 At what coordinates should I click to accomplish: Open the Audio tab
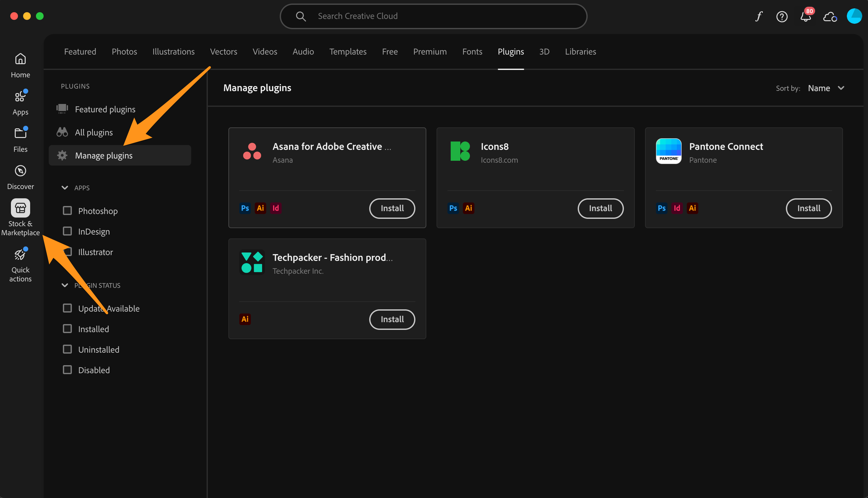303,52
